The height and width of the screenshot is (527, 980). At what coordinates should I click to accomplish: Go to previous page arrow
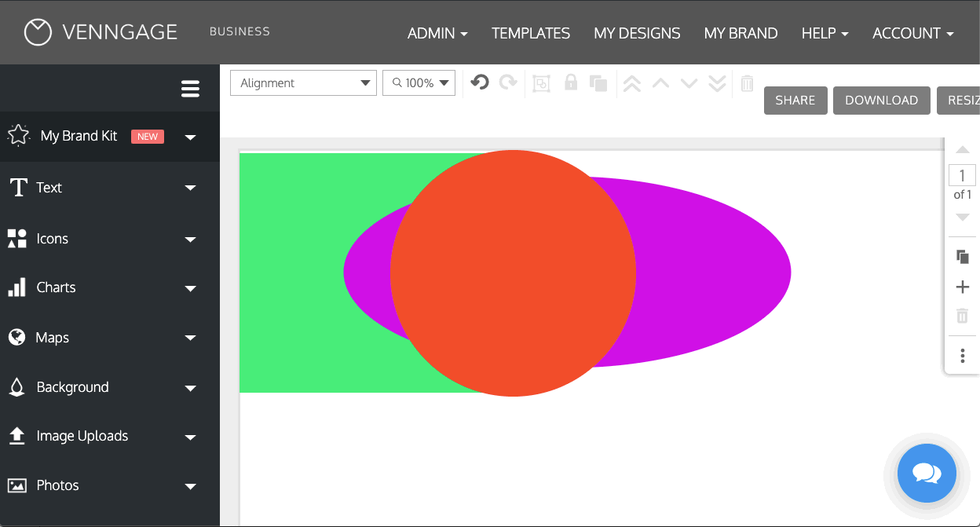(963, 149)
